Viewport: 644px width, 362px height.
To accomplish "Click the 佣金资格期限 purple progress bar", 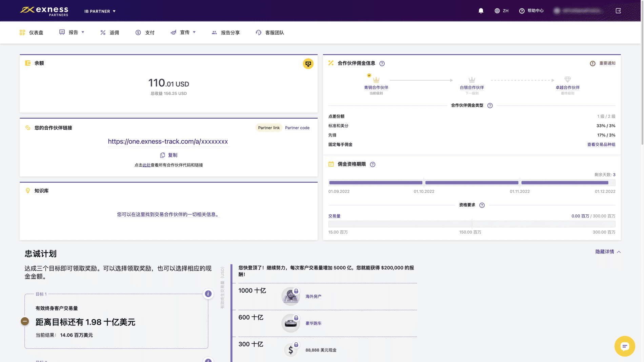I will pyautogui.click(x=471, y=183).
